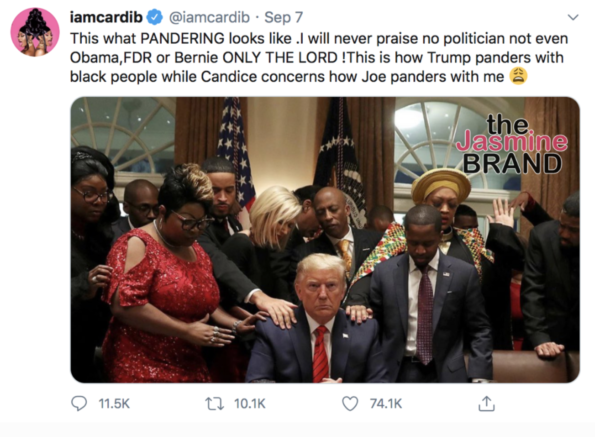Image resolution: width=595 pixels, height=437 pixels.
Task: Click the reply speech bubble icon
Action: 79,403
